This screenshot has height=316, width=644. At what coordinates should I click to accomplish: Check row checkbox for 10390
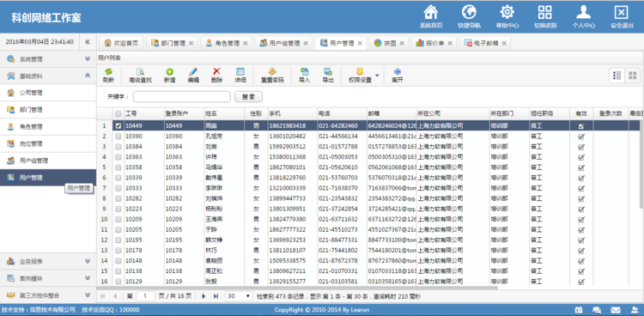[x=118, y=137]
